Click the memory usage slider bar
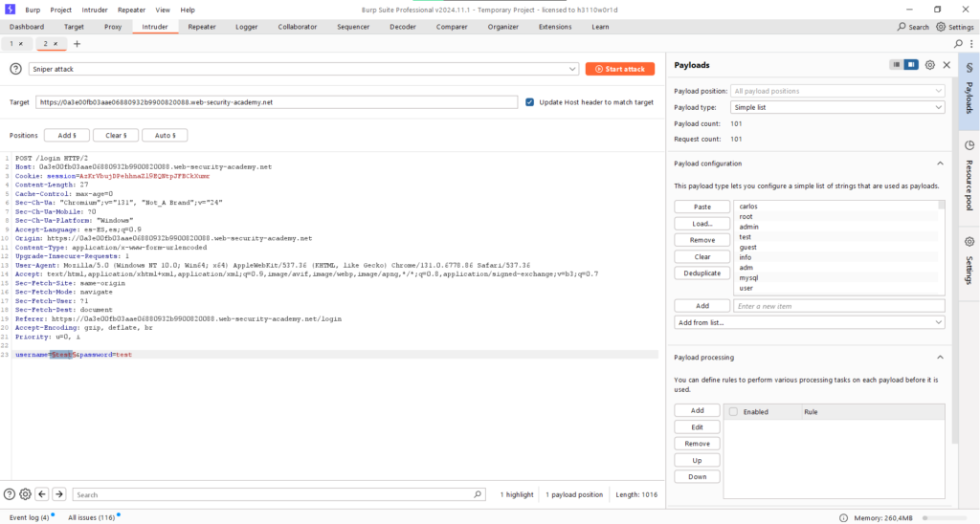Screen dimensions: 980x524 coord(947,517)
